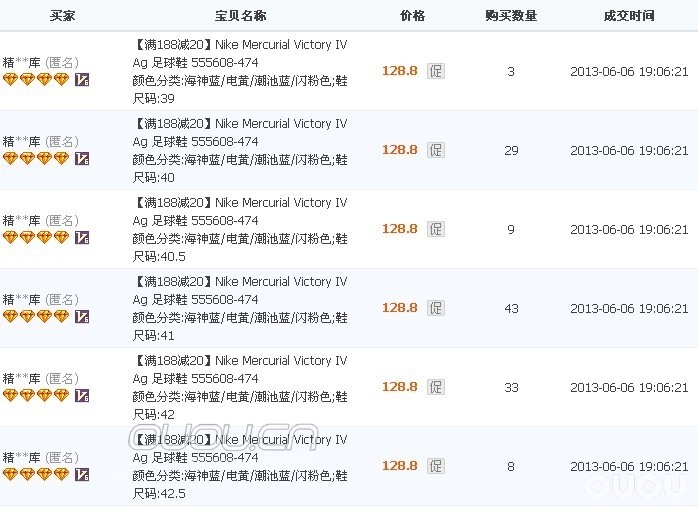Click the promo 促 icon in size 40 row
This screenshot has width=698, height=511.
tap(435, 150)
